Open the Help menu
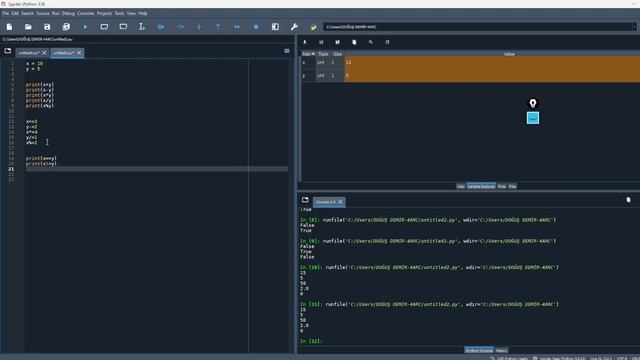This screenshot has width=640, height=360. pyautogui.click(x=142, y=13)
